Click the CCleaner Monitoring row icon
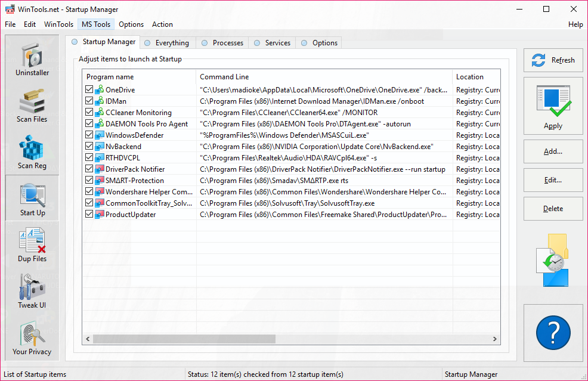This screenshot has height=381, width=588. (100, 112)
